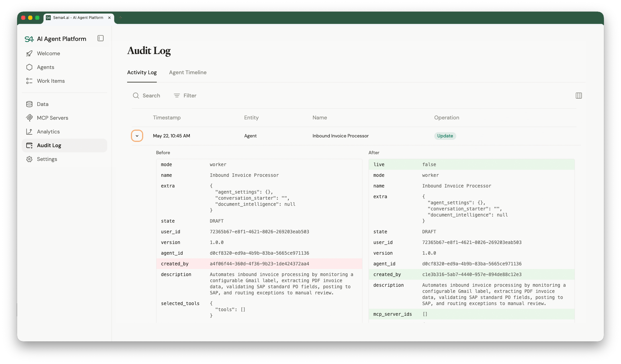Click the Update operation badge

coord(445,136)
